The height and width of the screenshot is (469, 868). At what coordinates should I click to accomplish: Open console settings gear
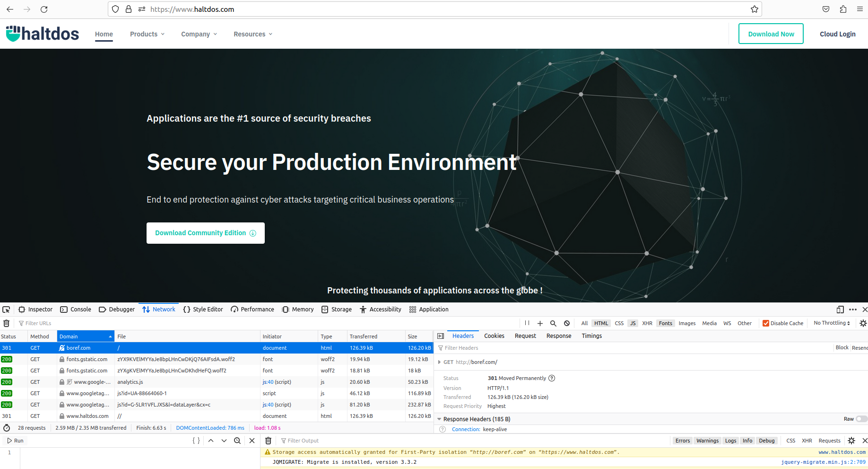tap(851, 441)
